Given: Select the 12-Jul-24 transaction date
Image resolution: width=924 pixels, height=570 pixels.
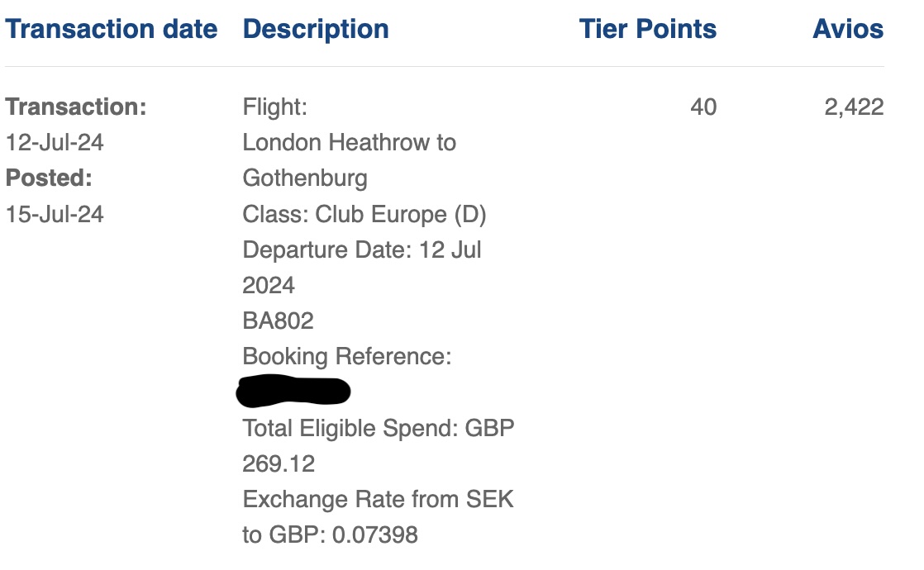Looking at the screenshot, I should [x=55, y=143].
